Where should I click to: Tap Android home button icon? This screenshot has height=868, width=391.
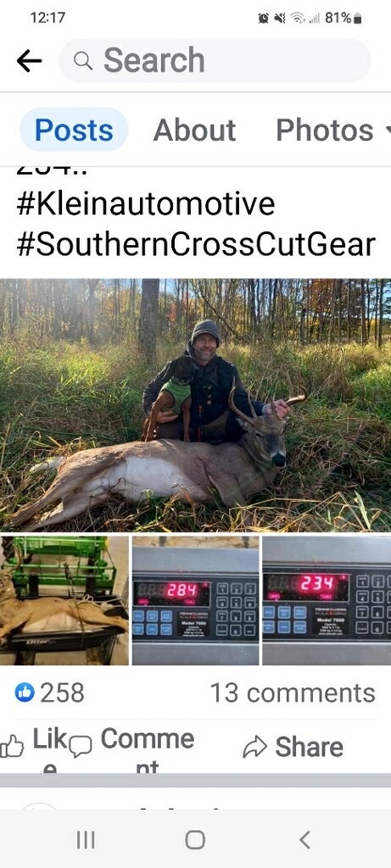(195, 840)
